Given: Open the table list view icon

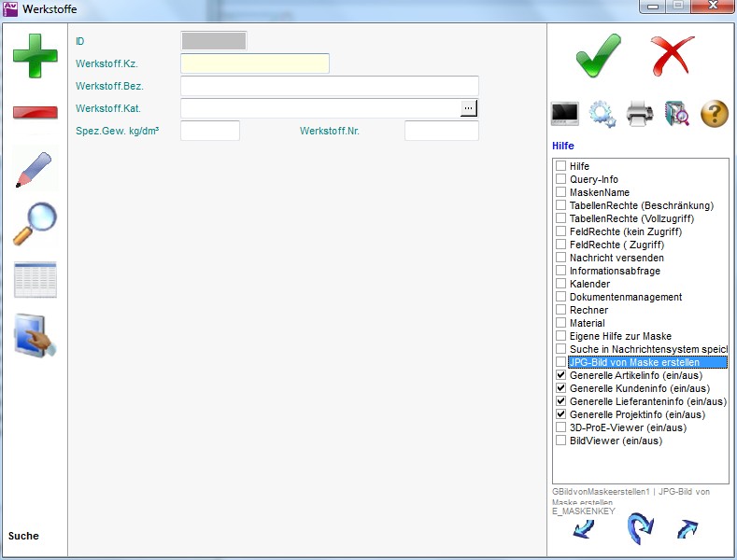Looking at the screenshot, I should point(35,280).
